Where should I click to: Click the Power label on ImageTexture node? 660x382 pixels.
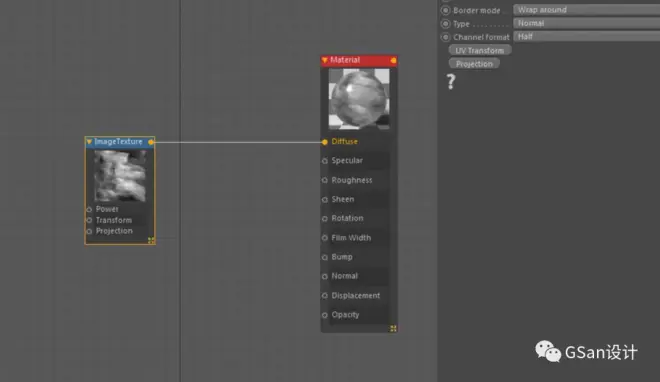pos(107,209)
